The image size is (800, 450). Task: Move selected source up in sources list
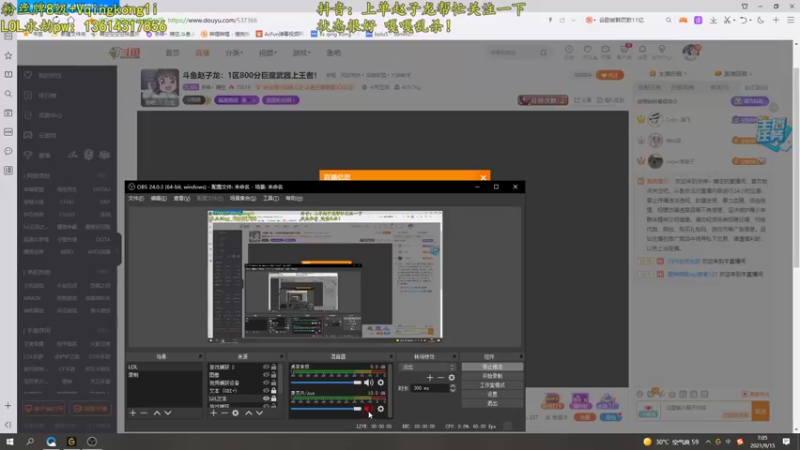tap(248, 413)
